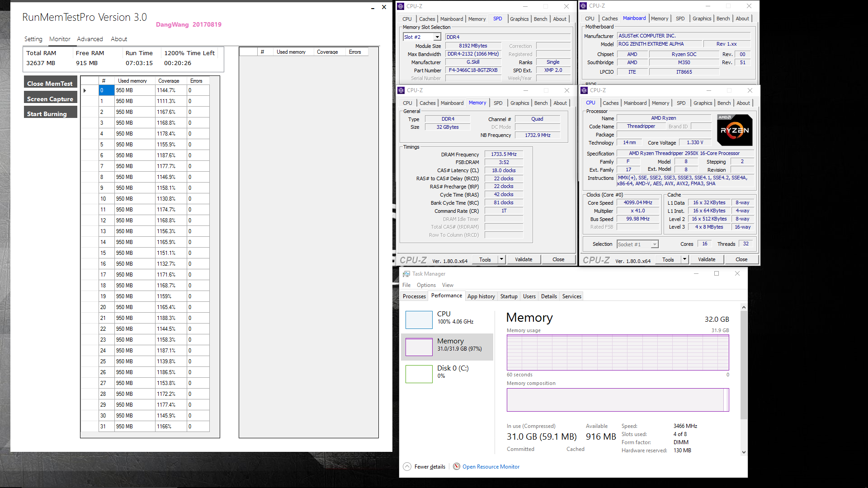The image size is (868, 488).
Task: Click the Start Burning button
Action: 47,113
